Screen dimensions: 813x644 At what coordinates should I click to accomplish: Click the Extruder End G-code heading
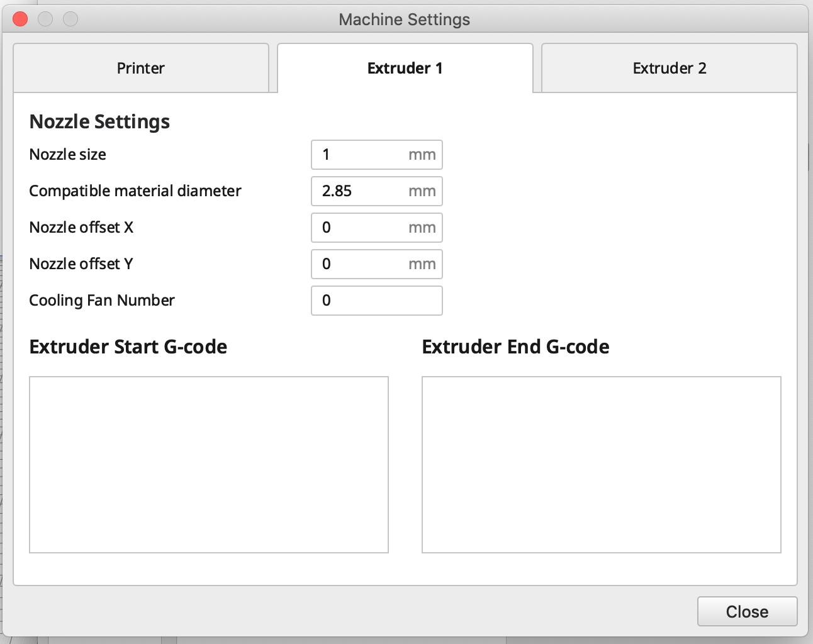tap(515, 347)
